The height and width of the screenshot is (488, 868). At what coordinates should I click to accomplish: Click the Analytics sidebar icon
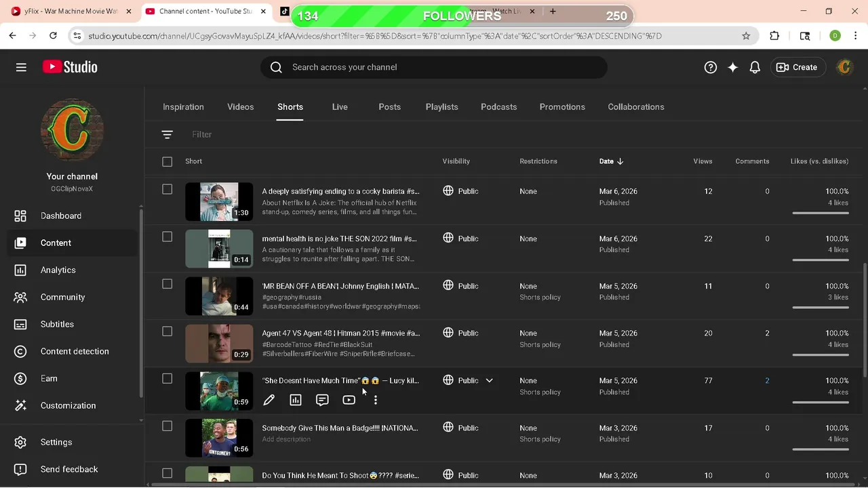click(x=20, y=270)
